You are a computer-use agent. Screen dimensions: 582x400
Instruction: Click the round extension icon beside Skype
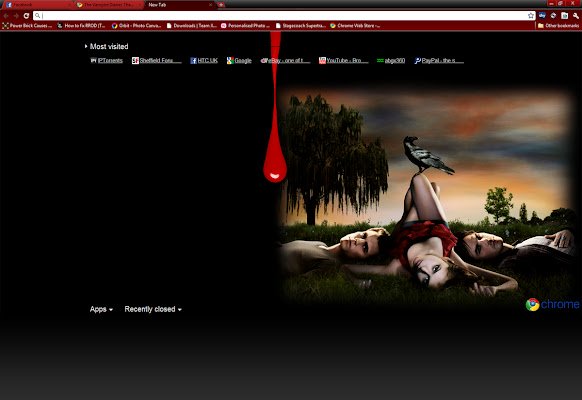click(x=553, y=16)
